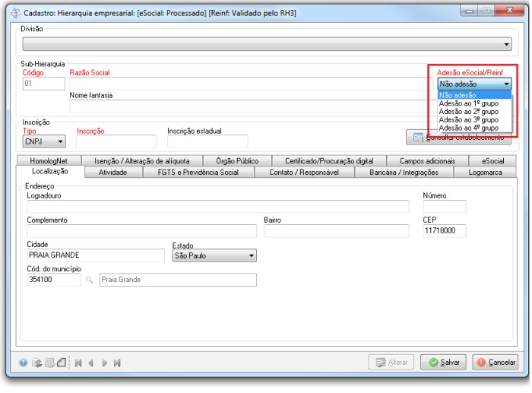The height and width of the screenshot is (393, 532).
Task: Click the Logradouro input field
Action: click(x=217, y=207)
